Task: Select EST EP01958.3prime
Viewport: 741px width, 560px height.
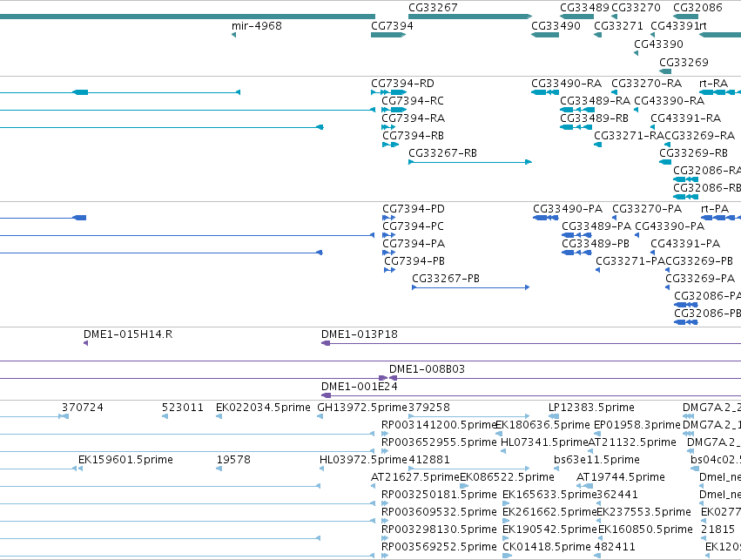Action: point(596,434)
